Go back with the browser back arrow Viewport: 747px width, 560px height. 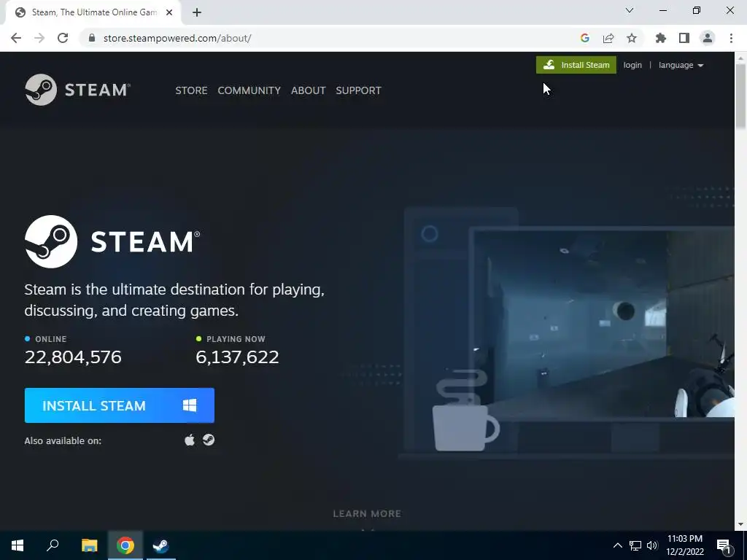click(16, 38)
